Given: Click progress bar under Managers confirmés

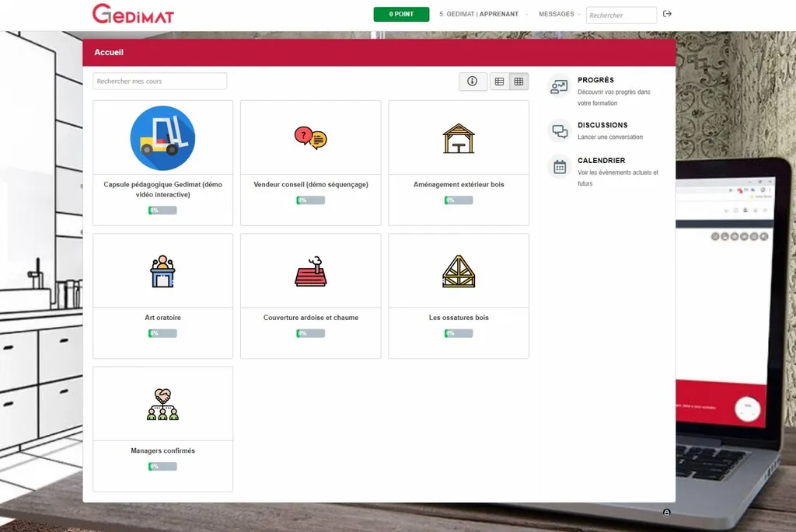Looking at the screenshot, I should 162,467.
